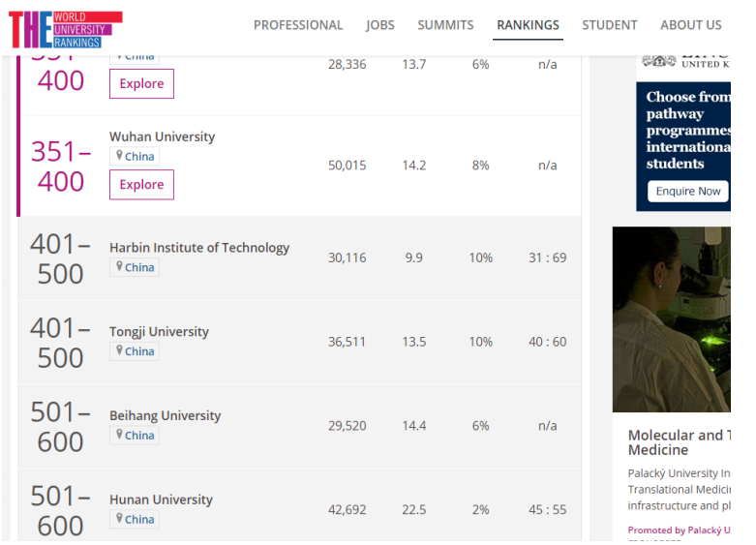Open the STUDENT menu item
The height and width of the screenshot is (545, 756).
coord(610,25)
